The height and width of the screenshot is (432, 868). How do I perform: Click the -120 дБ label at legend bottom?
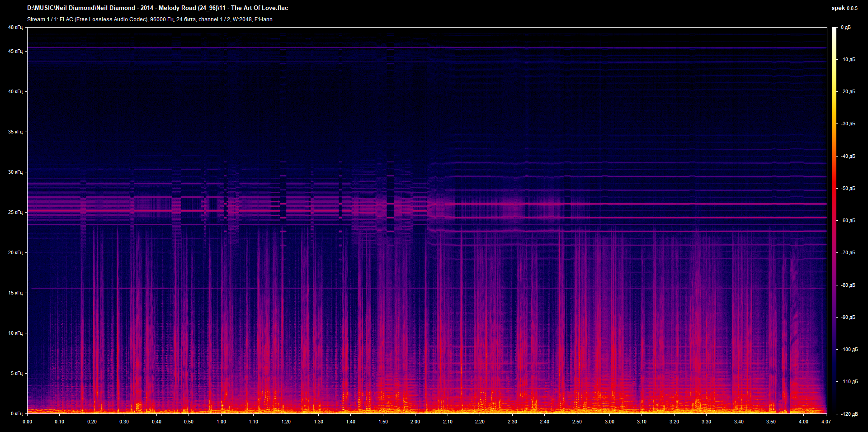coord(849,413)
